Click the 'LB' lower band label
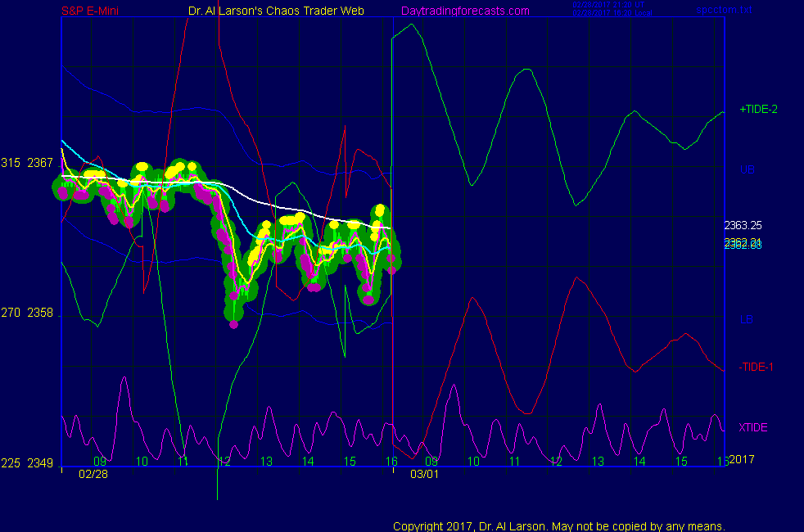This screenshot has height=532, width=804. 746,320
